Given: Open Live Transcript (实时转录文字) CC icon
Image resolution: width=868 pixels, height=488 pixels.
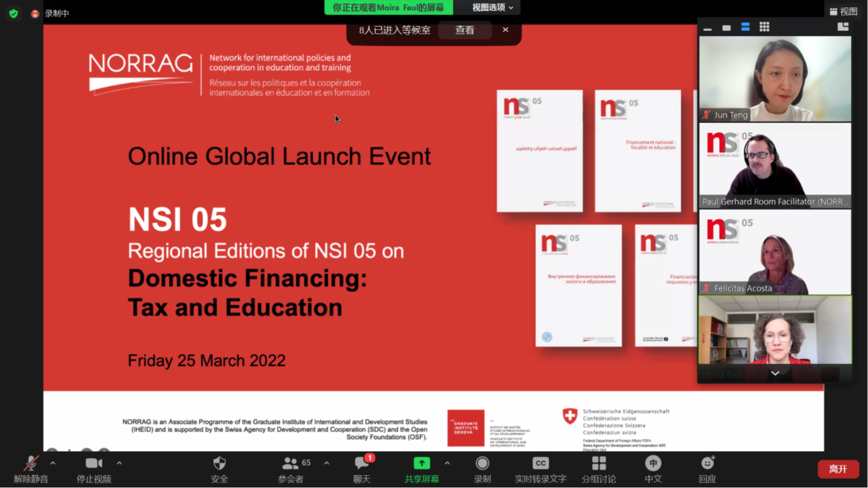Looking at the screenshot, I should [540, 463].
